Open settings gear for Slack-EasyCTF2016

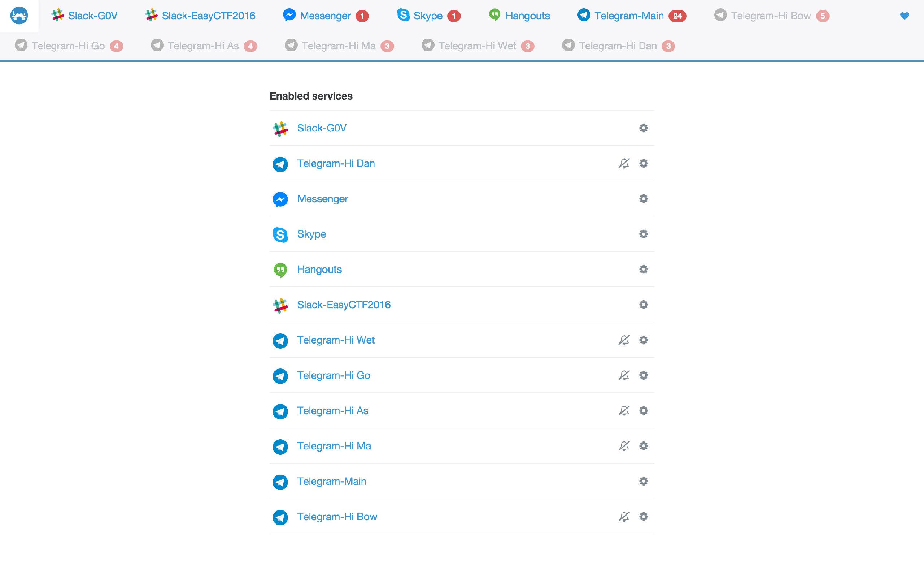click(x=643, y=305)
